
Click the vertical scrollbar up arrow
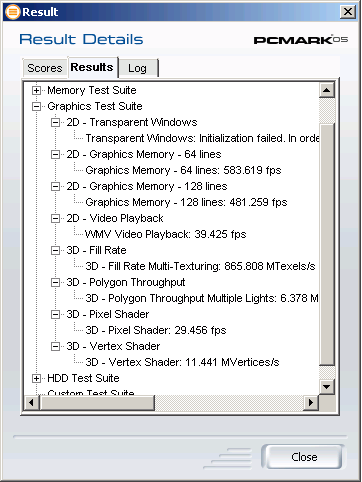pyautogui.click(x=327, y=90)
